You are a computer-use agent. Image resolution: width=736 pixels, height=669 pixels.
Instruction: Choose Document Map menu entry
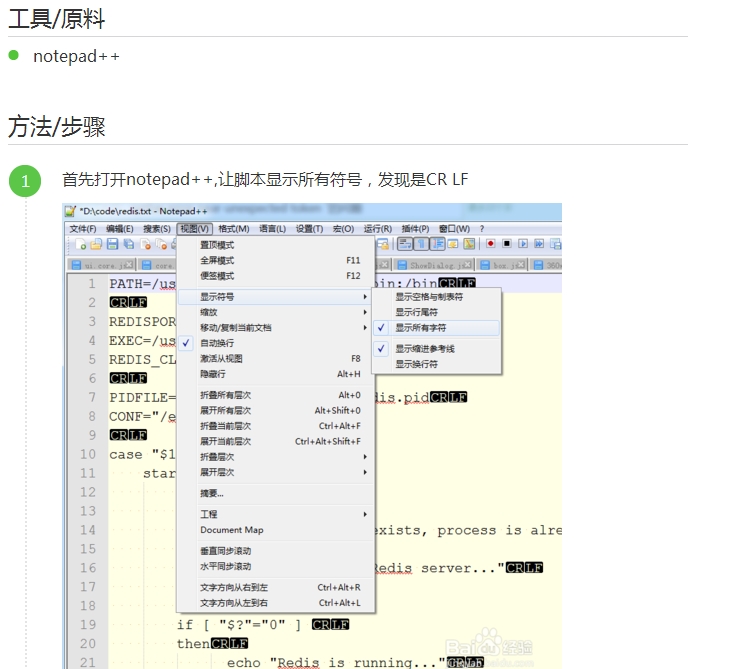coord(276,530)
